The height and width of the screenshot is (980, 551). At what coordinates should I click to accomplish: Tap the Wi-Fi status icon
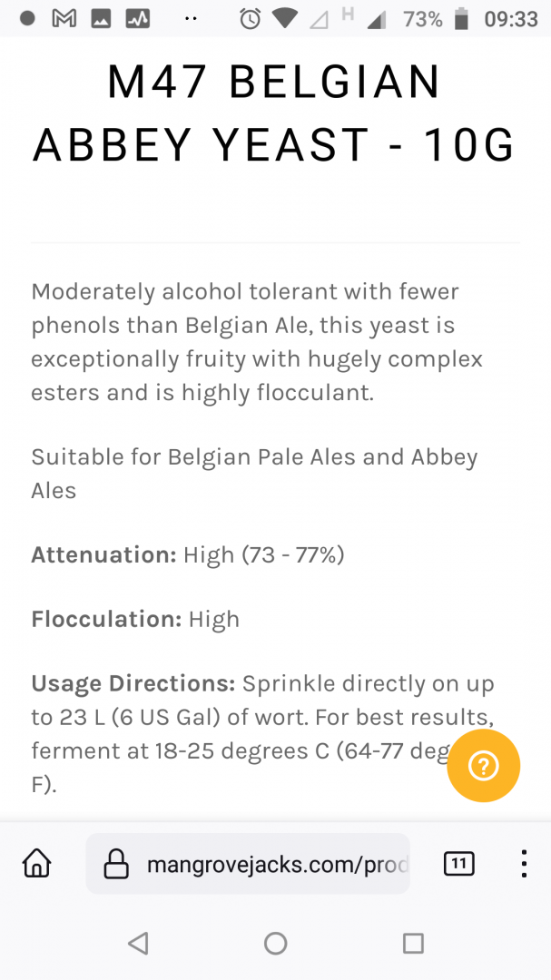coord(285,18)
